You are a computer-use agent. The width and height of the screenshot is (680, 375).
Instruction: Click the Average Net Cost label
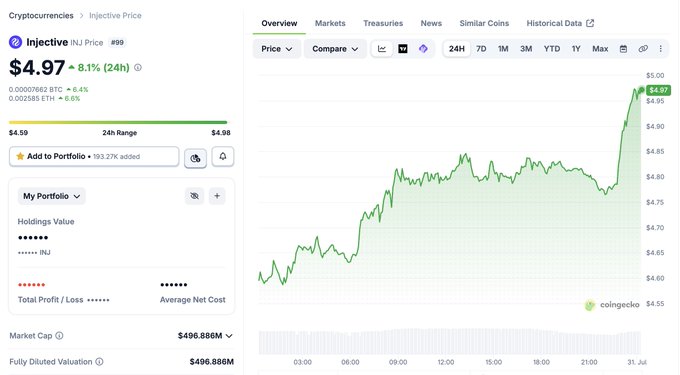click(x=193, y=300)
